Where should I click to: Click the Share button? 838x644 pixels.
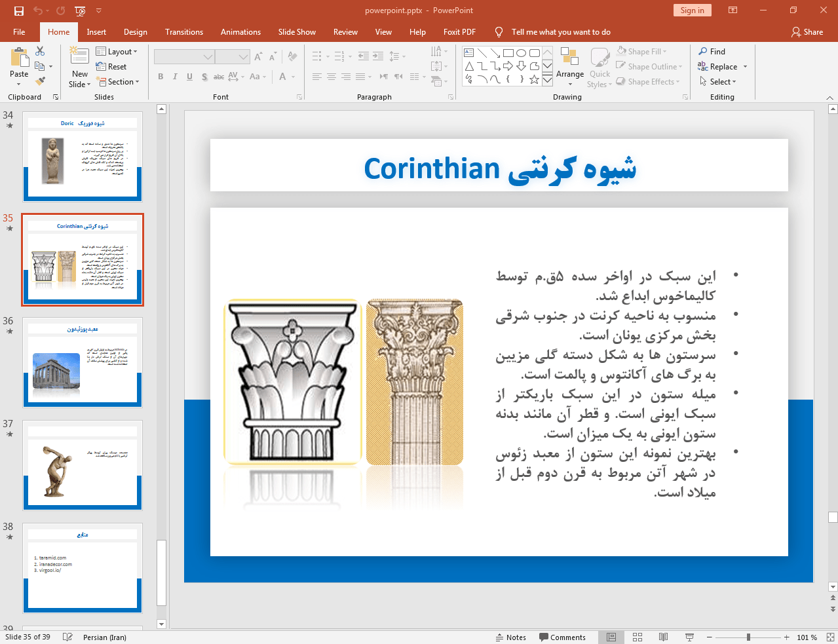coord(807,31)
